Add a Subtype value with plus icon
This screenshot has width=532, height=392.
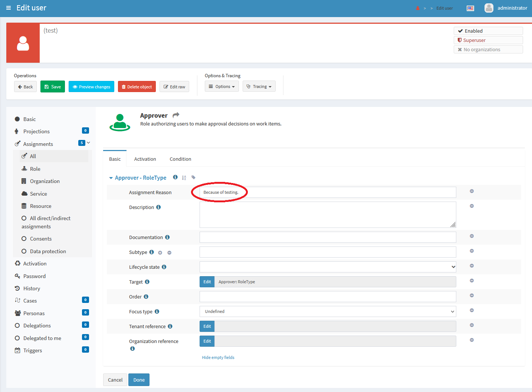tap(160, 253)
